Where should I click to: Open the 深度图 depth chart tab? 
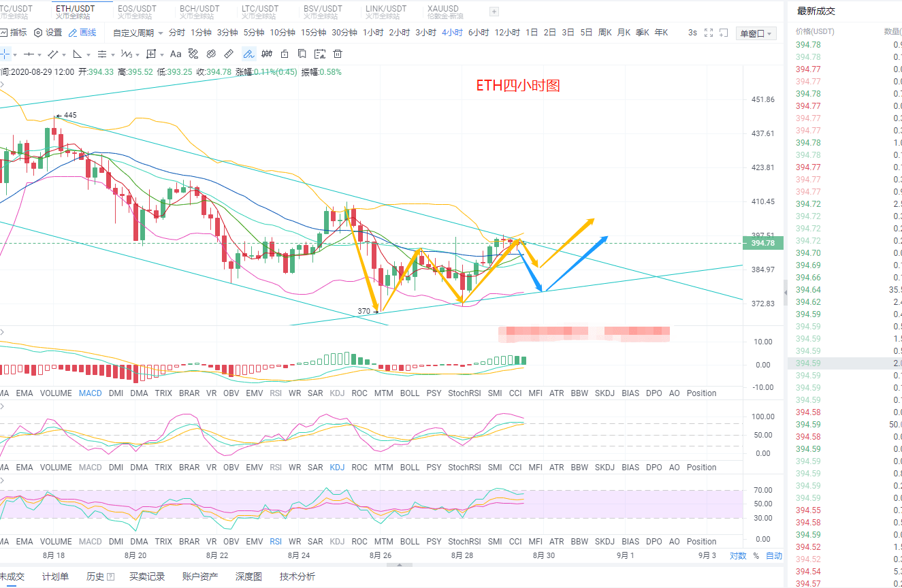(x=248, y=576)
